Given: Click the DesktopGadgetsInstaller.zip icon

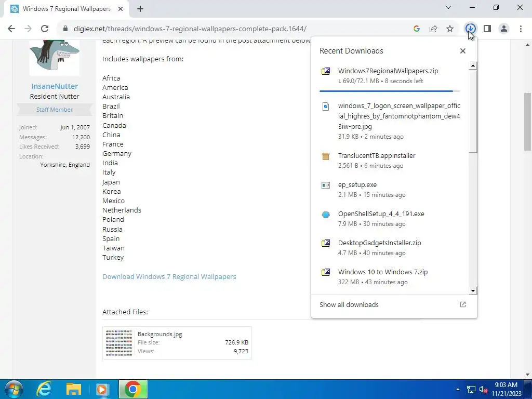Looking at the screenshot, I should pos(326,243).
